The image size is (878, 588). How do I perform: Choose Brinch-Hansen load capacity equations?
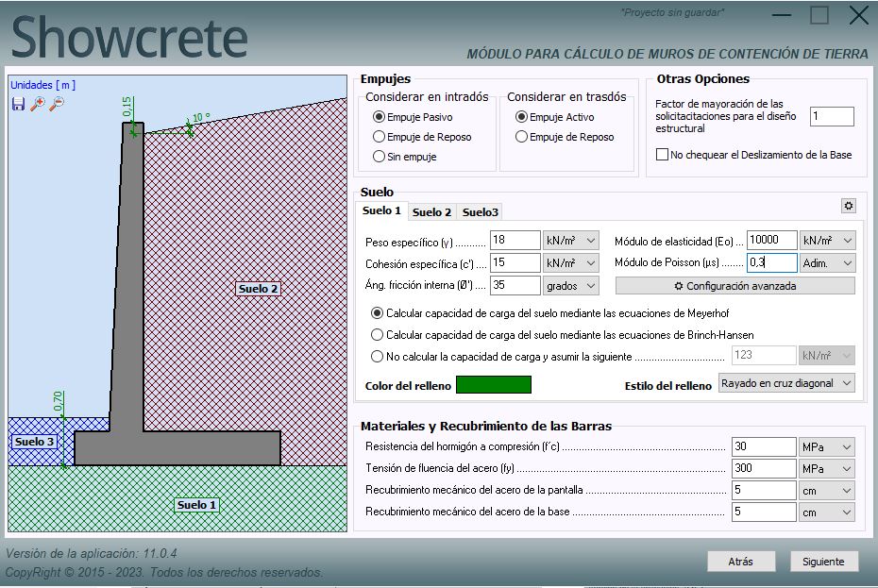click(x=378, y=335)
